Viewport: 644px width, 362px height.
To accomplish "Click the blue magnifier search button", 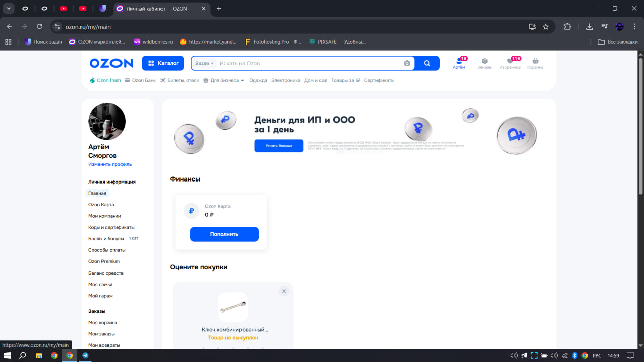I will click(427, 63).
